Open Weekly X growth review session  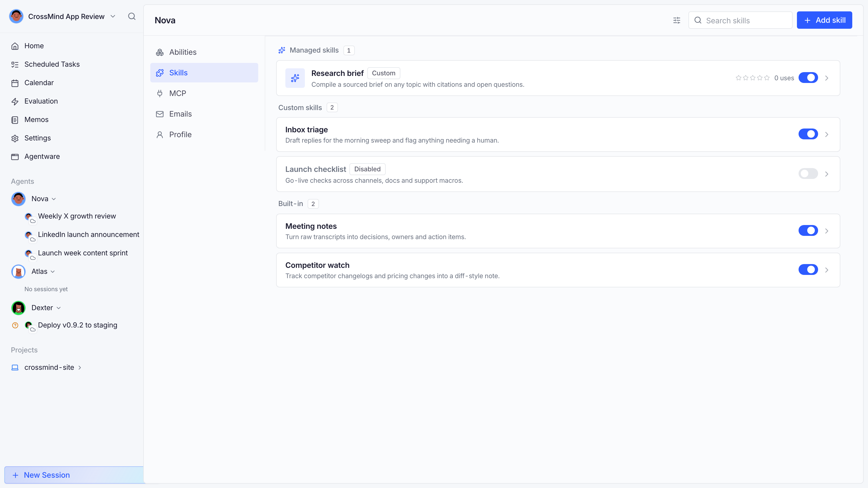tap(77, 216)
